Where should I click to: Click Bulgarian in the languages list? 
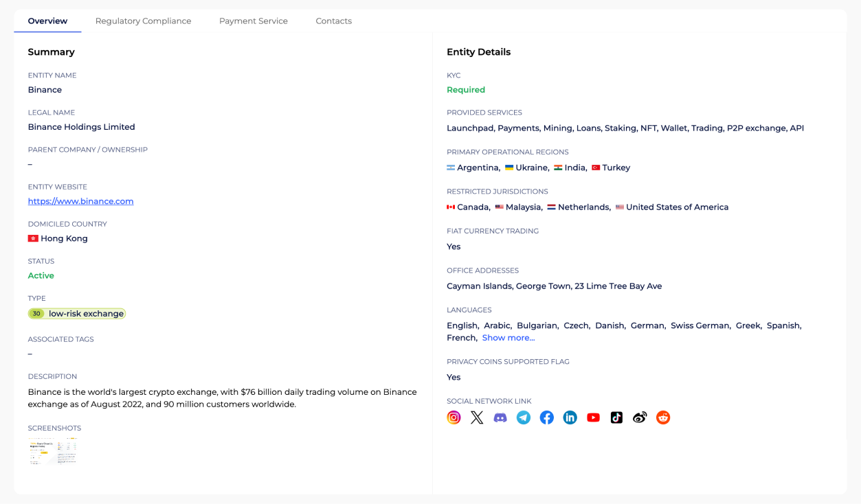[537, 325]
